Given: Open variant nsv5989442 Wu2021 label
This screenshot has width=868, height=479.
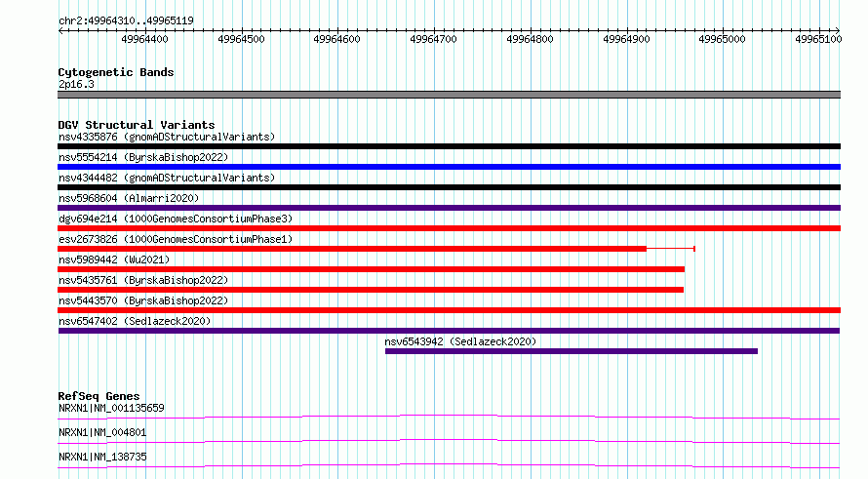Looking at the screenshot, I should 114,259.
